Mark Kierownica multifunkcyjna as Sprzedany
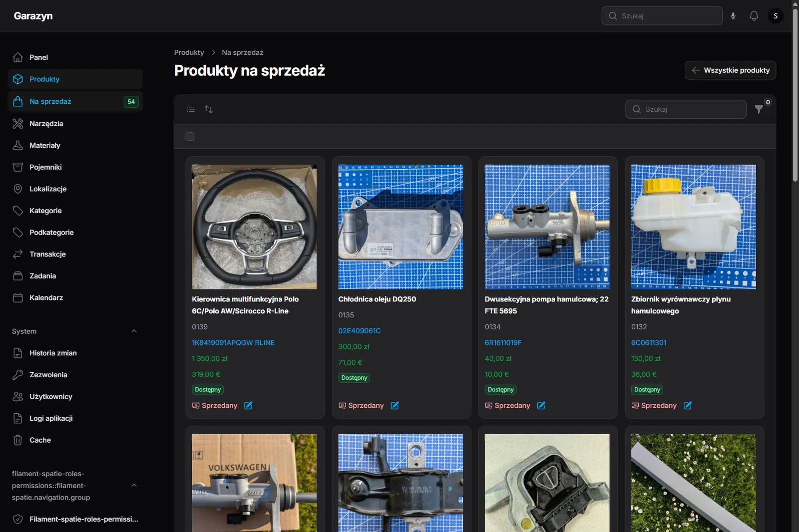This screenshot has width=799, height=532. pyautogui.click(x=215, y=405)
